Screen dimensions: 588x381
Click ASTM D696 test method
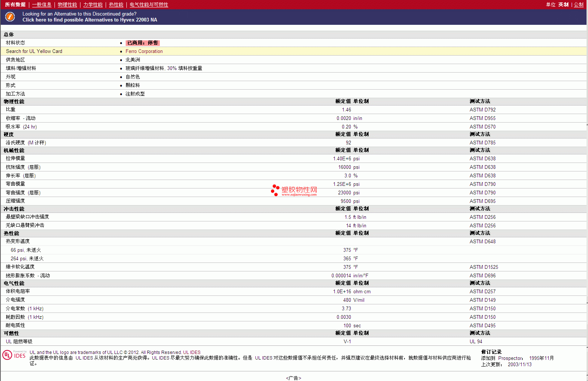pos(482,276)
